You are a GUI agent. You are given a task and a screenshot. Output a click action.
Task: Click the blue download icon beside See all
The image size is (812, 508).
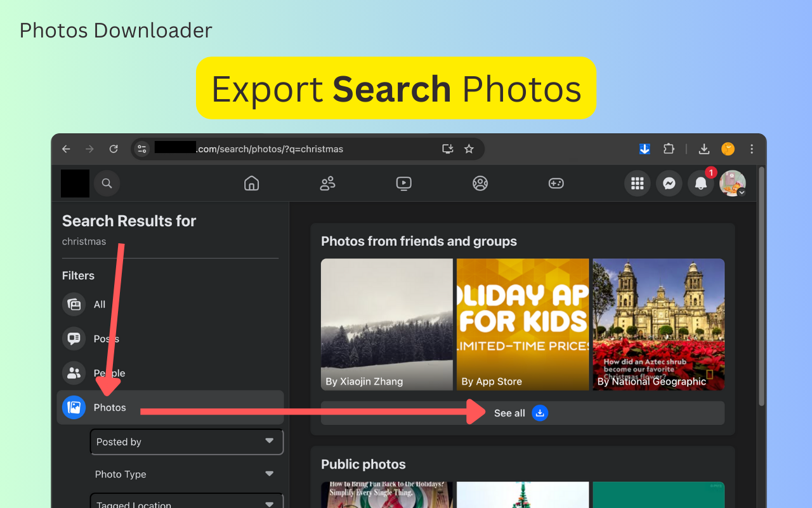(x=540, y=413)
